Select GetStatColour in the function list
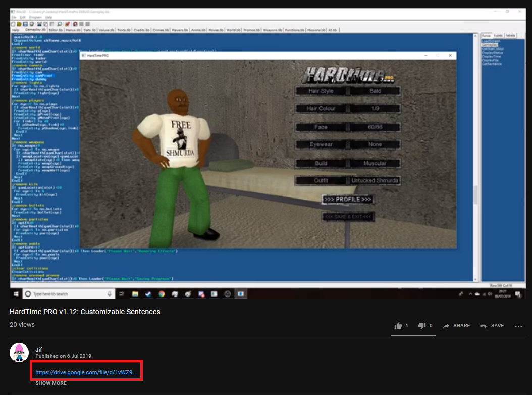Image resolution: width=532 pixels, height=395 pixels. click(x=493, y=49)
